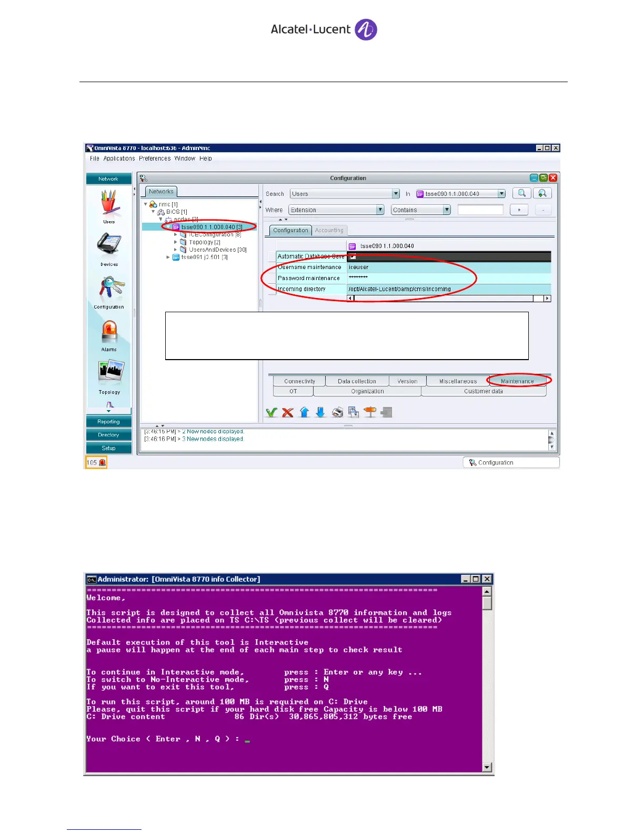Open the Preferences menu
The image size is (644, 834).
pyautogui.click(x=155, y=158)
